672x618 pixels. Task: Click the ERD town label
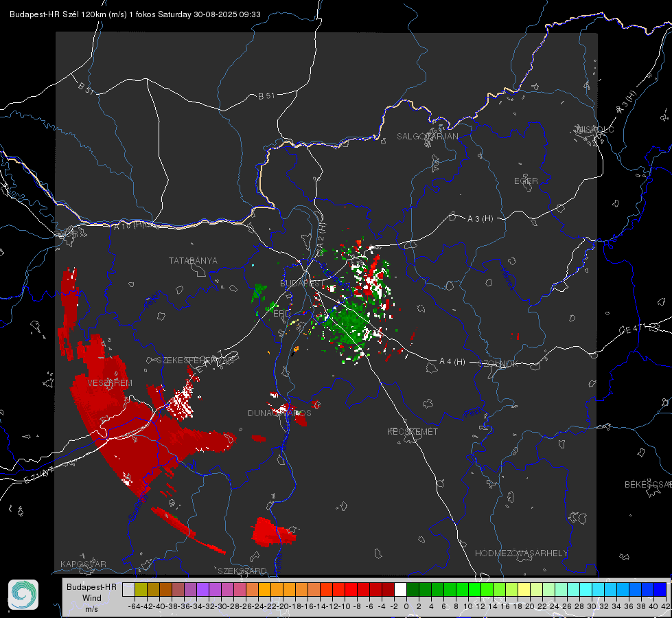pos(281,314)
